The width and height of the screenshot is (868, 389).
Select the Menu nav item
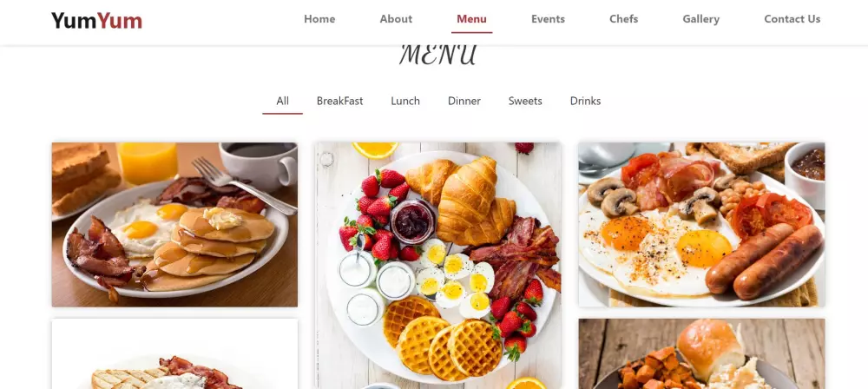(x=471, y=19)
